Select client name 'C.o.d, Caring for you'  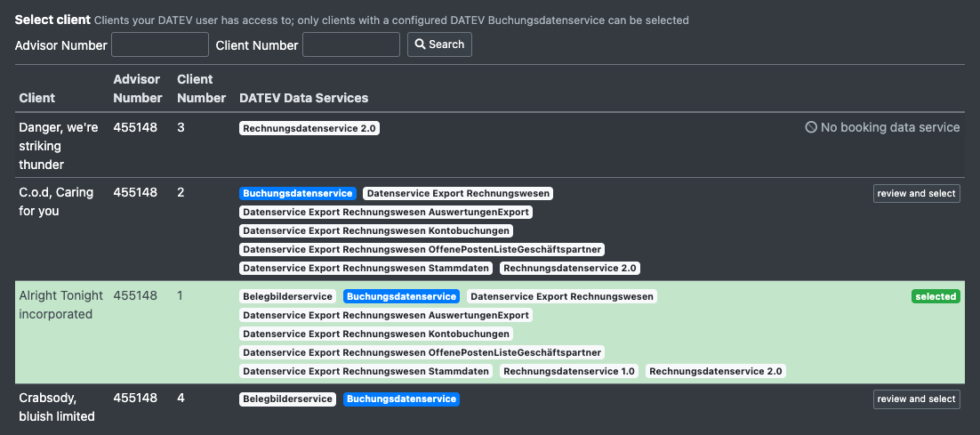point(56,202)
